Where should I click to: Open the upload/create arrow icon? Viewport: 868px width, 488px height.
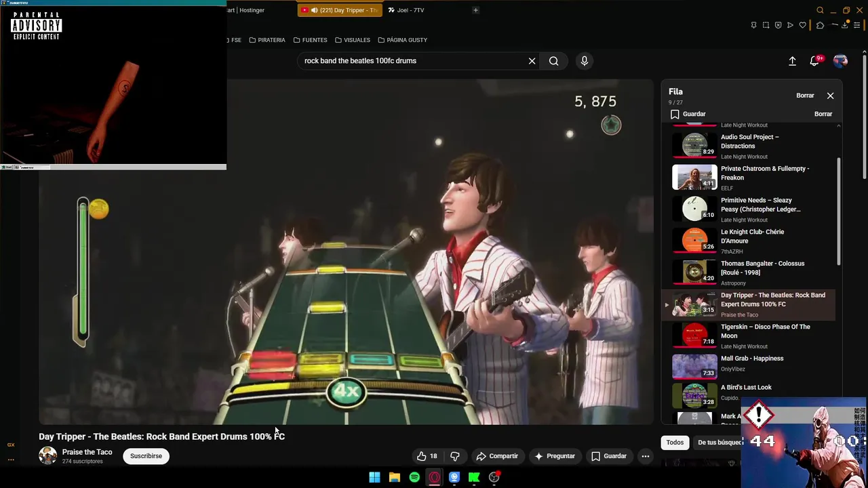792,61
